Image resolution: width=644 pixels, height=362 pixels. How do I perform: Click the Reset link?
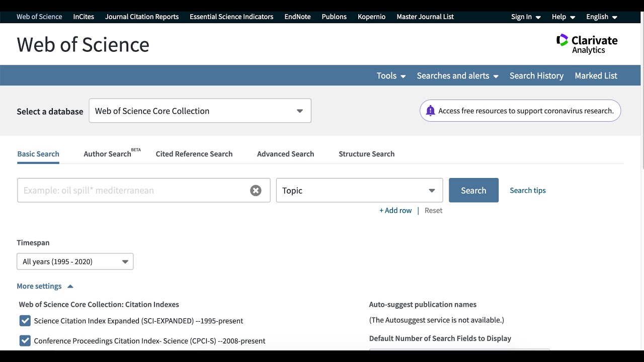[433, 210]
